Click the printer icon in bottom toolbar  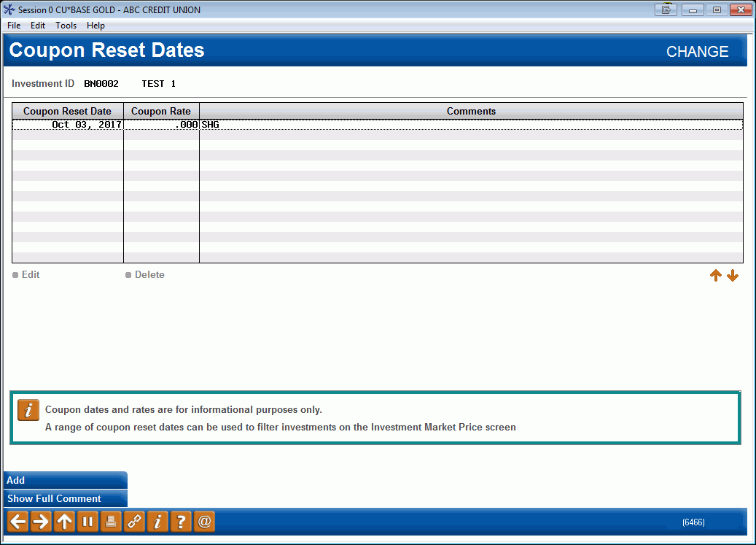(110, 522)
